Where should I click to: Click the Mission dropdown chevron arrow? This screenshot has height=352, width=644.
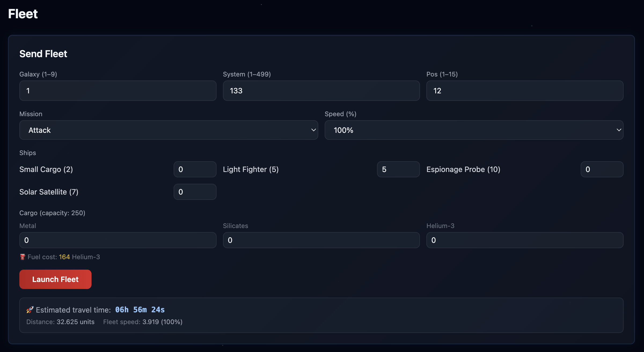313,130
